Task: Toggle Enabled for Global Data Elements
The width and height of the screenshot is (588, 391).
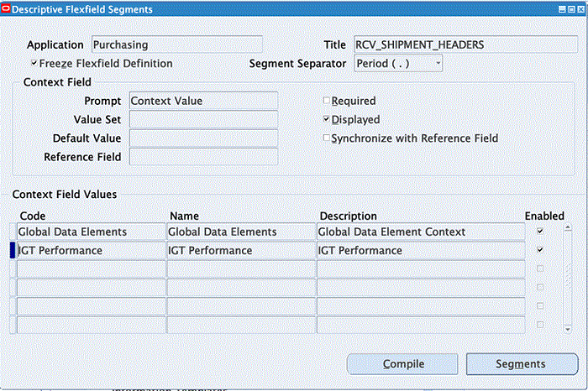Action: coord(540,231)
